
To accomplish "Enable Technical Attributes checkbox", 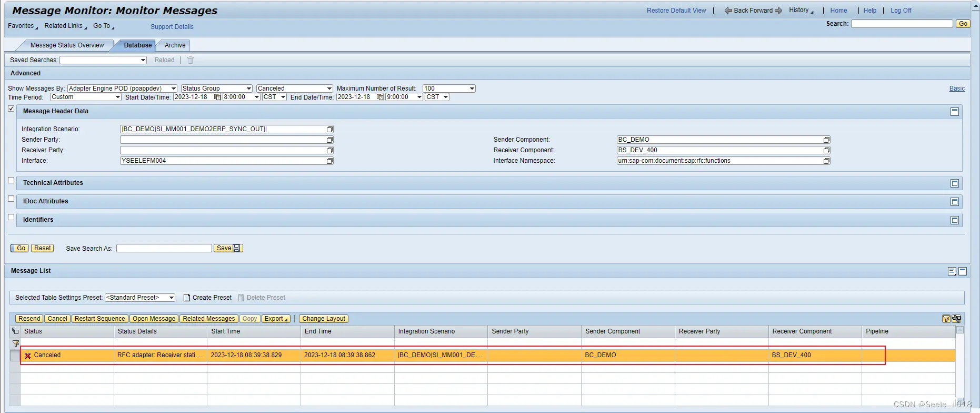I will point(11,180).
